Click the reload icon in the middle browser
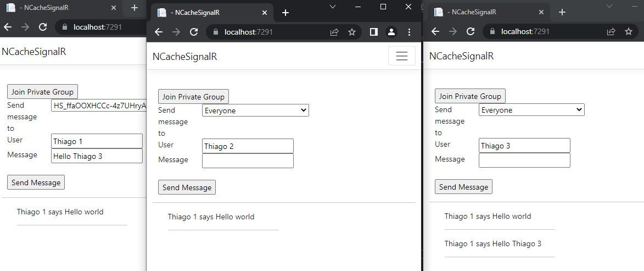 (194, 32)
